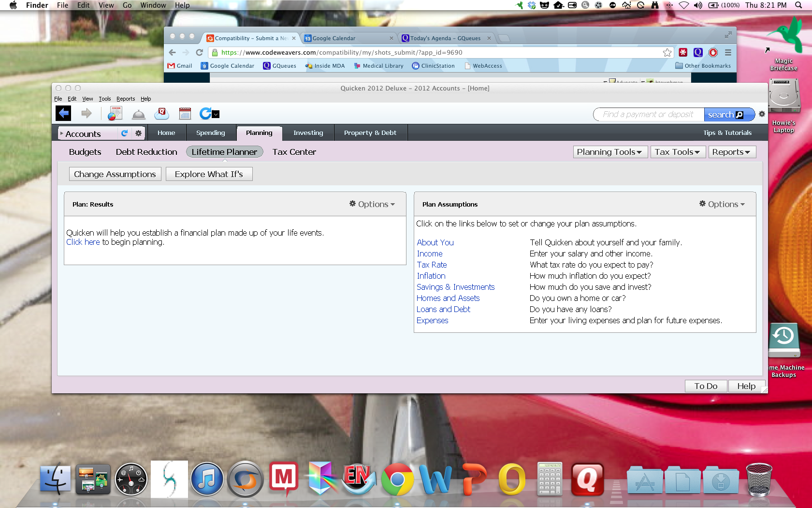The height and width of the screenshot is (508, 812).
Task: Open Quicken's Reports menu
Action: [126, 99]
